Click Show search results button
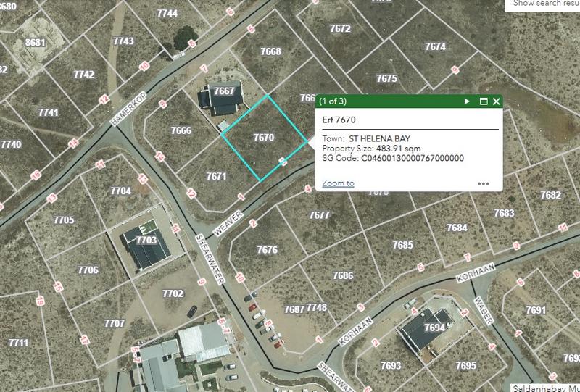Screen dimensions: 580x392 tap(542, 4)
